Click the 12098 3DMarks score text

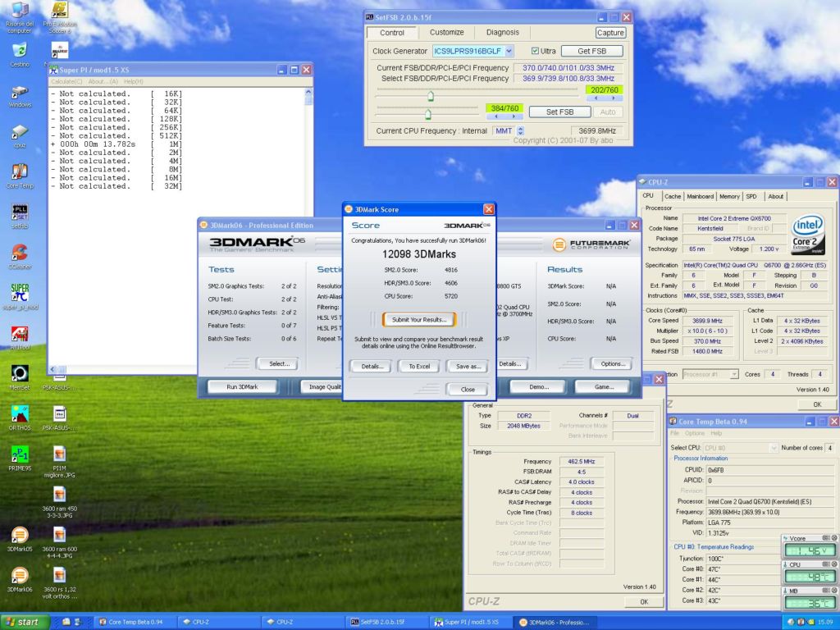click(x=419, y=254)
